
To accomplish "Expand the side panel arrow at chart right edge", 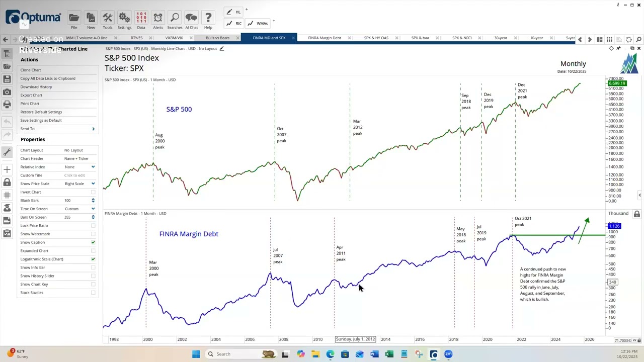I will 639,195.
